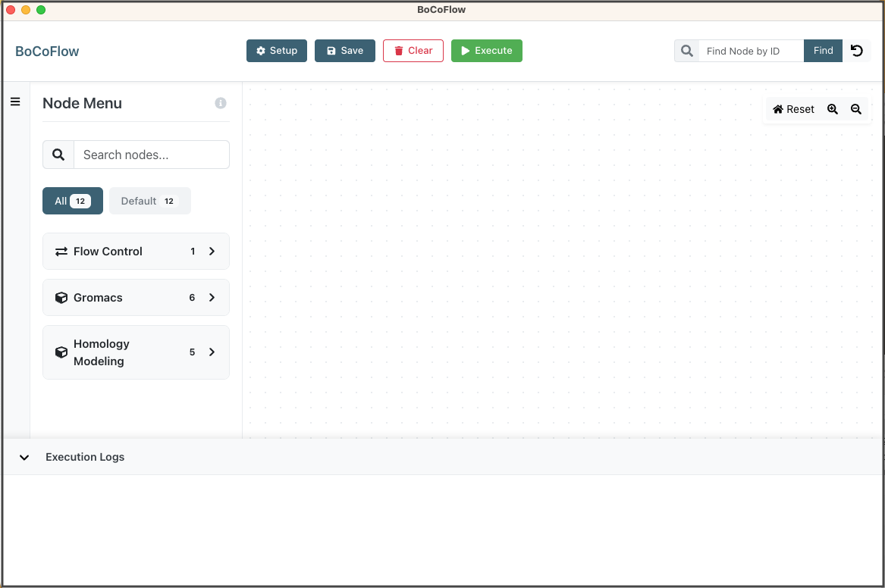The height and width of the screenshot is (588, 885).
Task: Reset the canvas view
Action: (793, 109)
